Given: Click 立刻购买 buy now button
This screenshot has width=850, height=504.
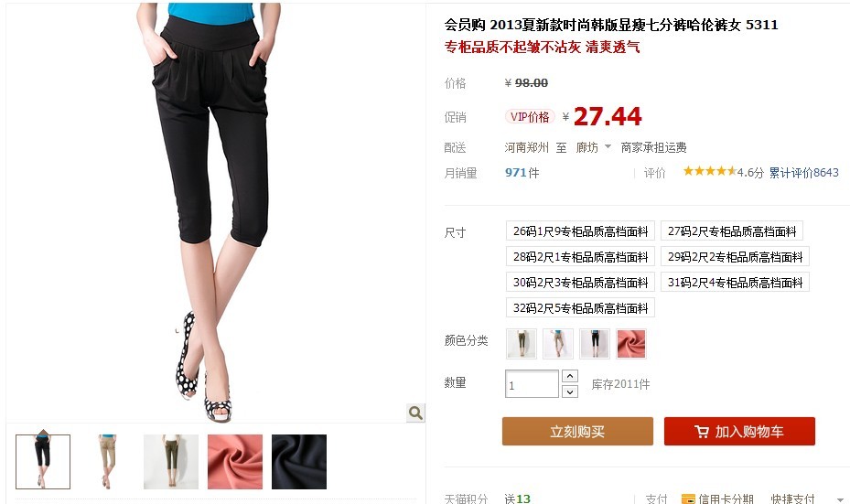Looking at the screenshot, I should (577, 432).
